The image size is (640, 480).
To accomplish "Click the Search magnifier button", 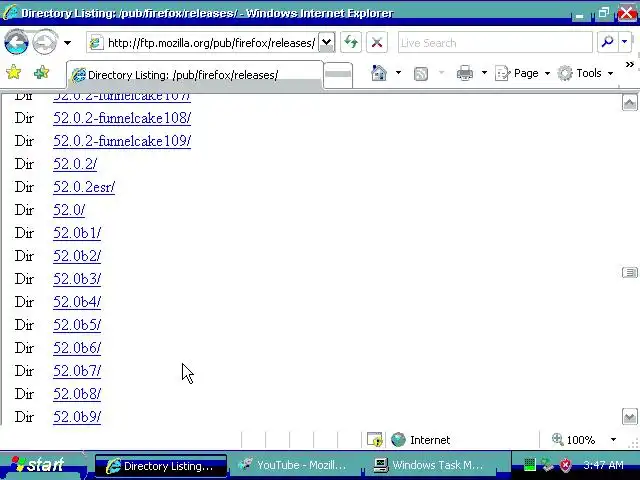I will 607,42.
